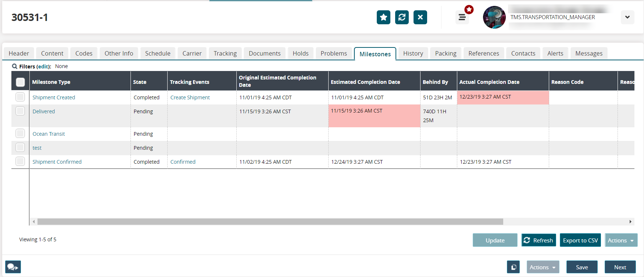View the Holds tab
Screen dimensions: 644x277
[x=301, y=53]
